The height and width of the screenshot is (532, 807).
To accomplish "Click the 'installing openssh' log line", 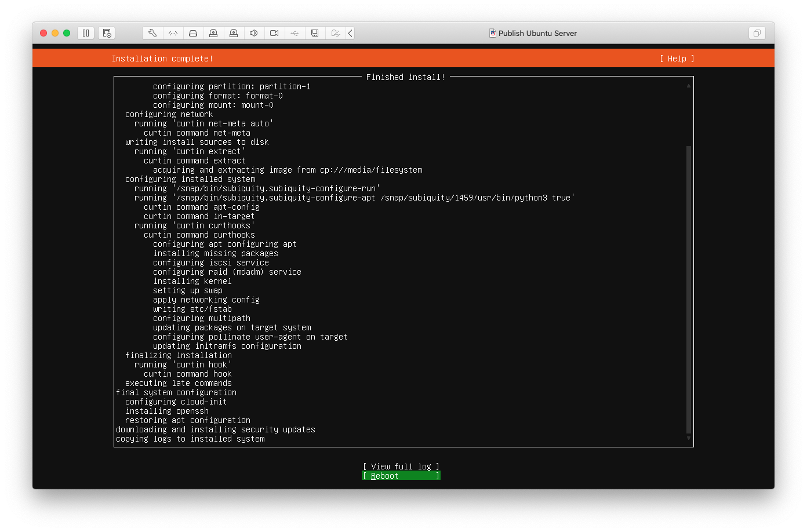I will point(167,411).
